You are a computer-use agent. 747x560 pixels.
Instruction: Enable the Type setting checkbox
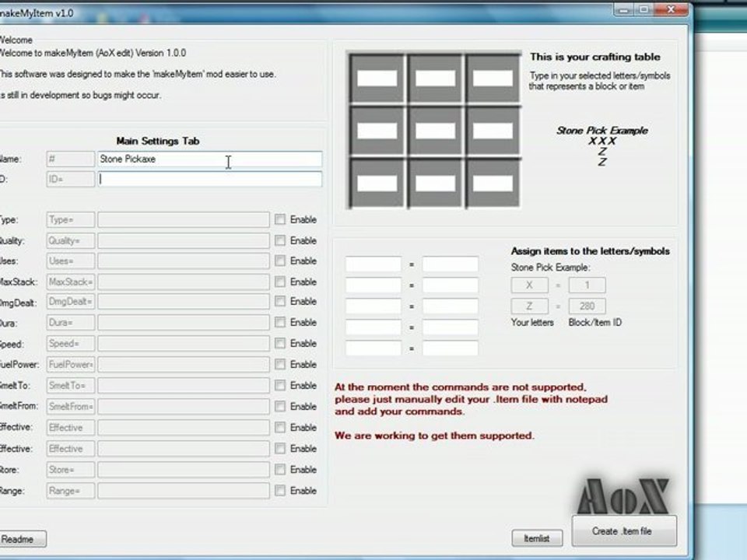click(x=280, y=219)
